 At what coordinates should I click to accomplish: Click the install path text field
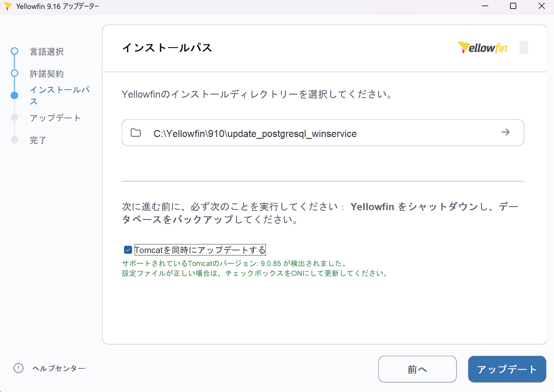pyautogui.click(x=323, y=133)
